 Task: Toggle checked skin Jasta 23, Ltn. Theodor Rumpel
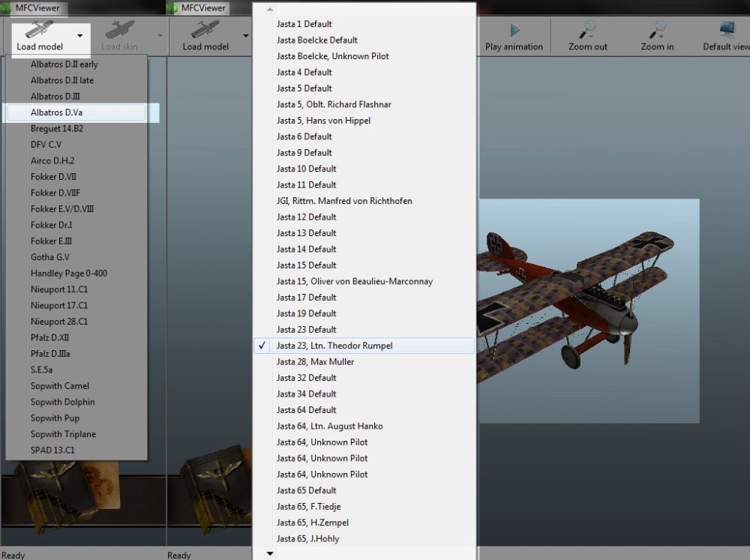tap(334, 346)
